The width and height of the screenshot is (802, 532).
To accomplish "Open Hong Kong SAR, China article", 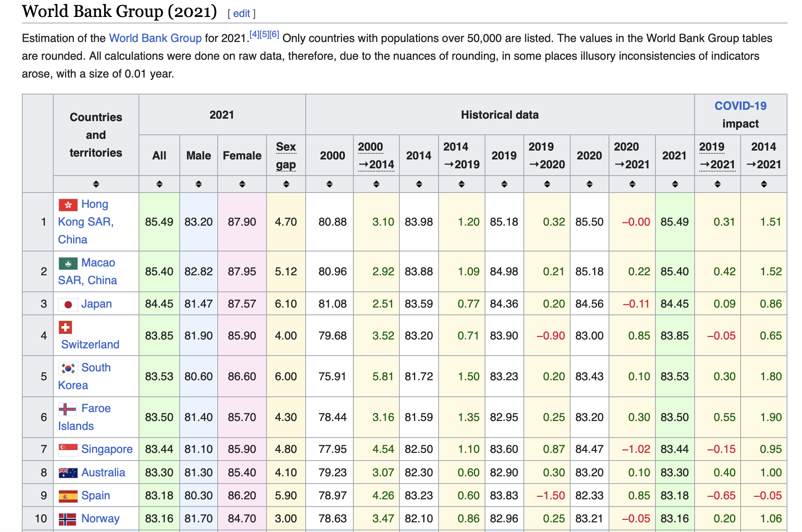I will tap(86, 222).
